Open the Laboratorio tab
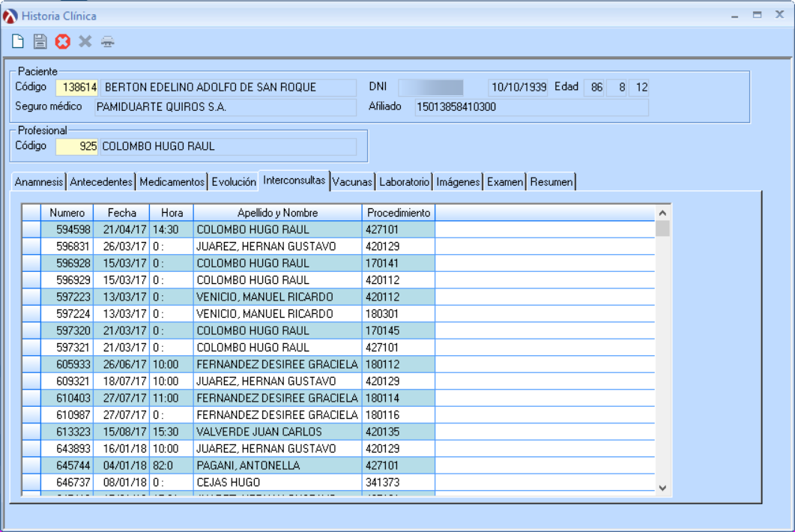The height and width of the screenshot is (532, 795). pos(404,182)
